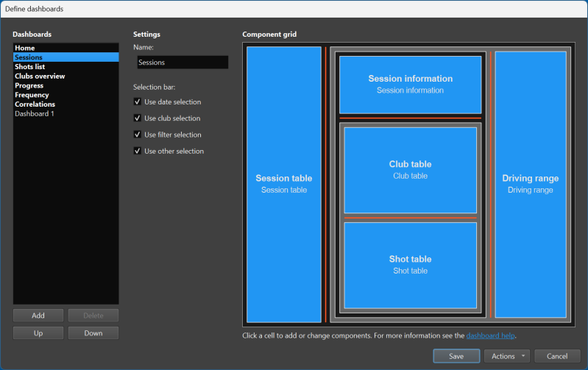Select the Progress dashboard entry
This screenshot has height=370, width=588.
(29, 86)
